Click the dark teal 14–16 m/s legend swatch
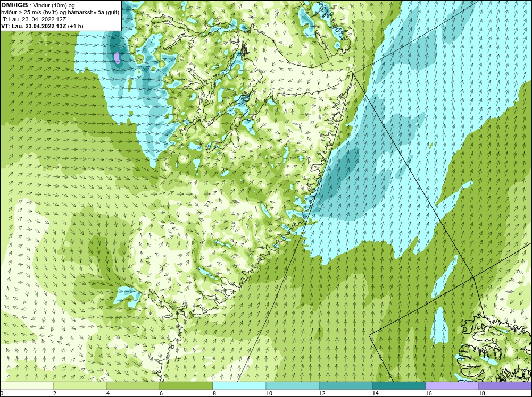 [398, 385]
